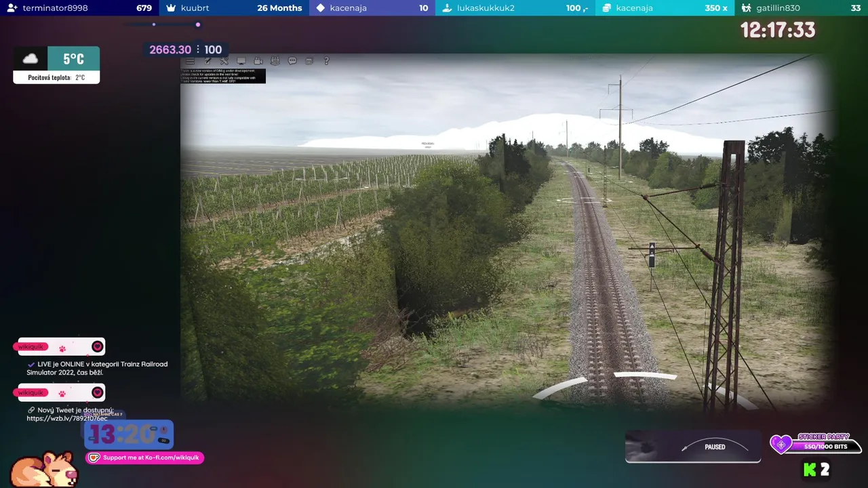This screenshot has width=868, height=488.
Task: Click the gift icon next to gatillin830
Action: coord(747,8)
